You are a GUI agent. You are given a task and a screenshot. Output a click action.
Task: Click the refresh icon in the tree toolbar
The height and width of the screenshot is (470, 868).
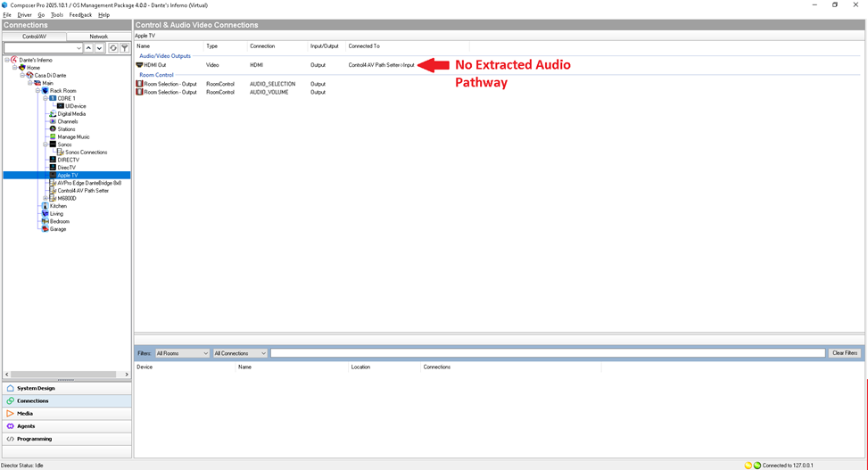tap(113, 48)
